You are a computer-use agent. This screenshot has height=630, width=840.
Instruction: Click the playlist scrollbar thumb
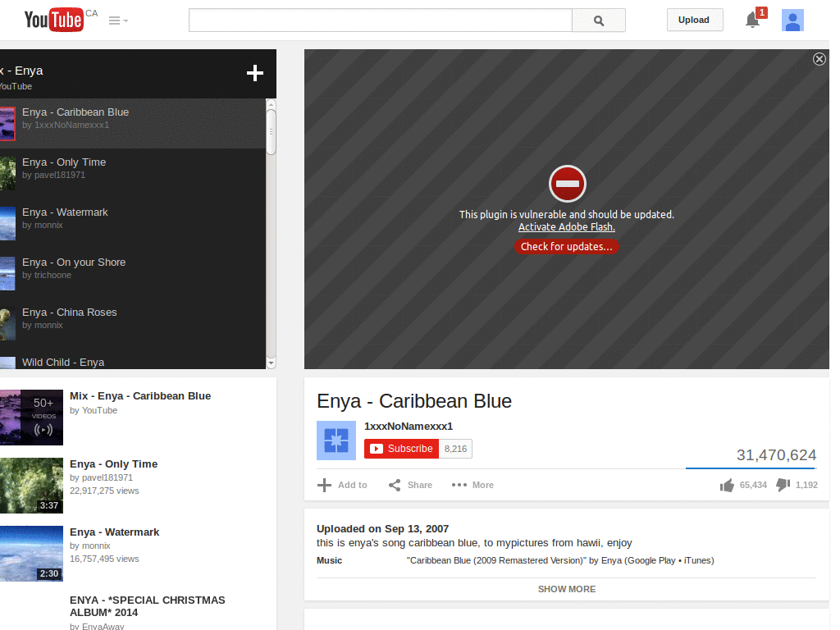click(x=271, y=132)
